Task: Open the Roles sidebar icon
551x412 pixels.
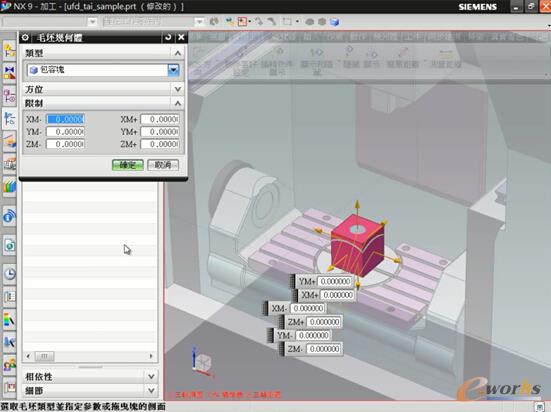Action: click(x=9, y=365)
